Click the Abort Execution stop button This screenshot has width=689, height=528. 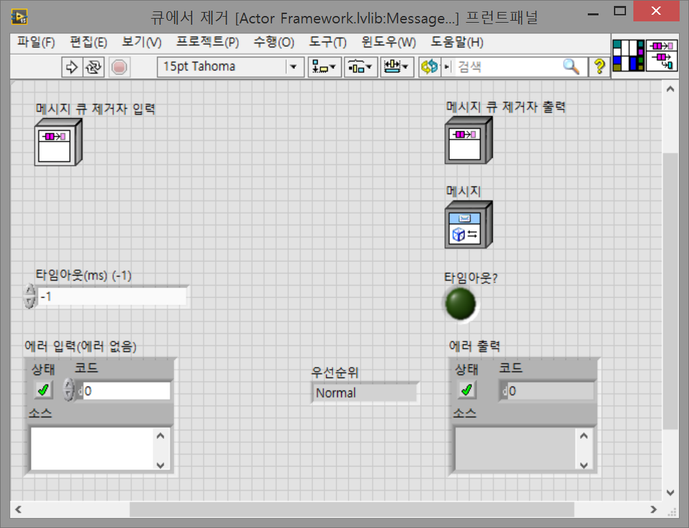(119, 67)
